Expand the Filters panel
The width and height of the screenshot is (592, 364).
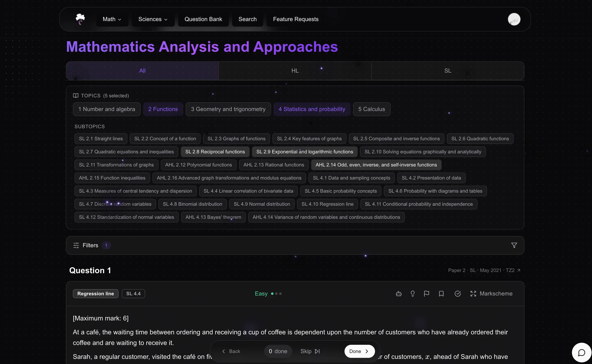(90, 245)
